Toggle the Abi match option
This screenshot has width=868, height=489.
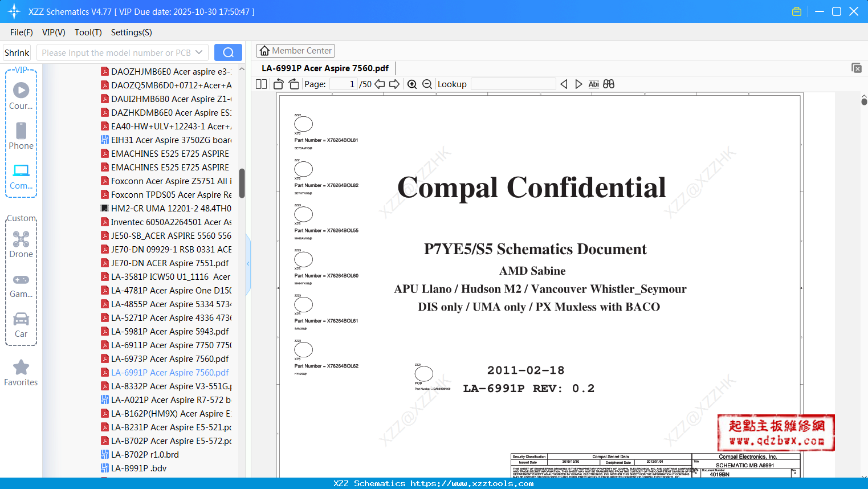click(x=593, y=84)
